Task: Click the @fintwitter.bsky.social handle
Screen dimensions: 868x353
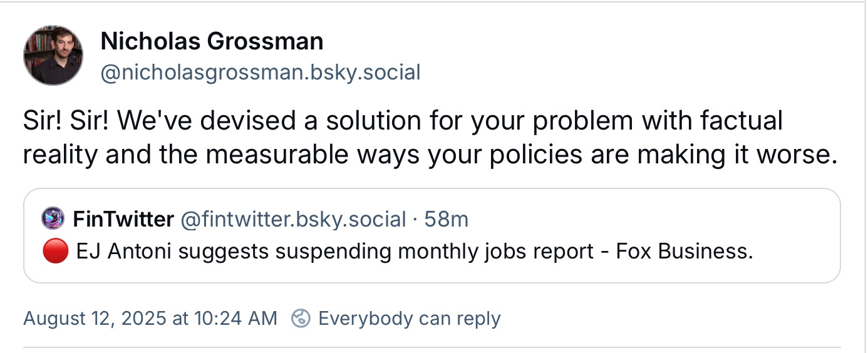Action: coord(293,219)
